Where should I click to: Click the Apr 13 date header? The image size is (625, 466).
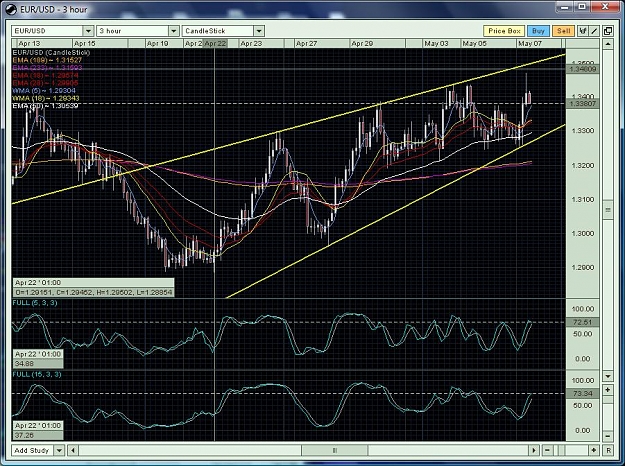tap(29, 43)
